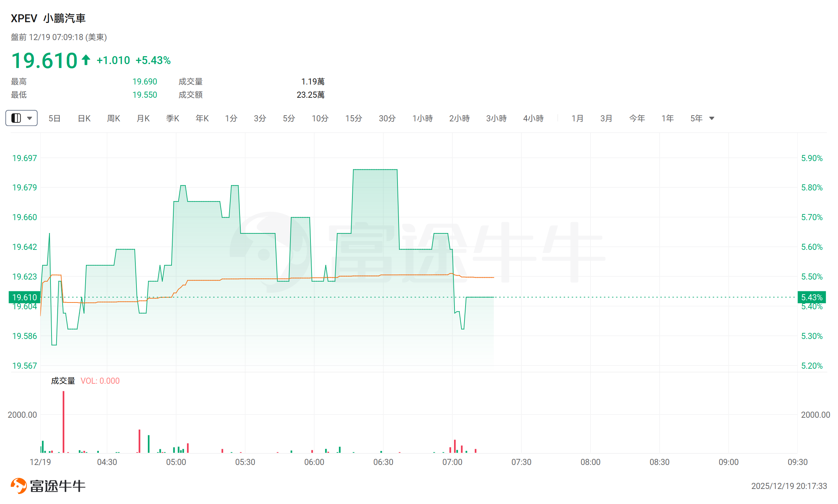838x504 pixels.
Task: Select the 1小時 interval
Action: [x=423, y=118]
